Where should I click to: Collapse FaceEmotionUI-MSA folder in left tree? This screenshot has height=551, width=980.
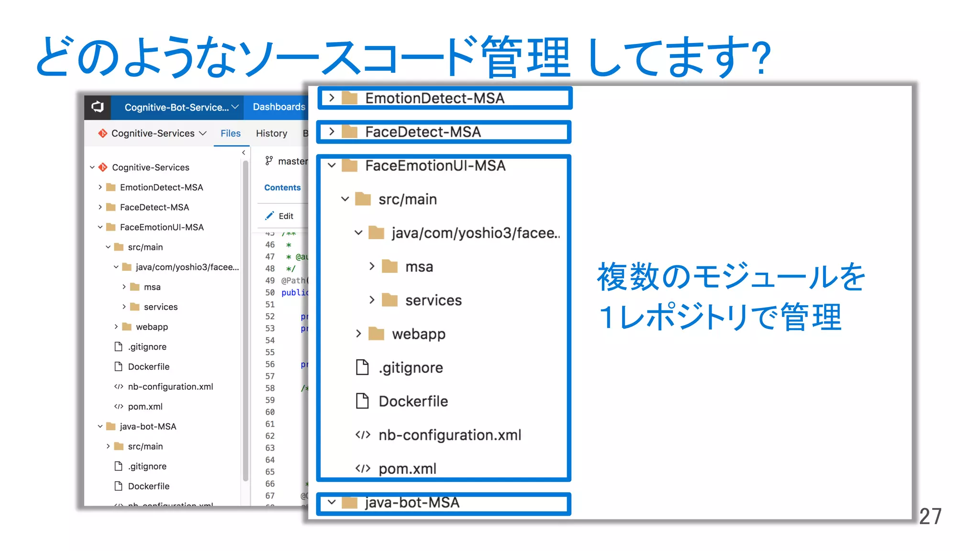(x=100, y=227)
